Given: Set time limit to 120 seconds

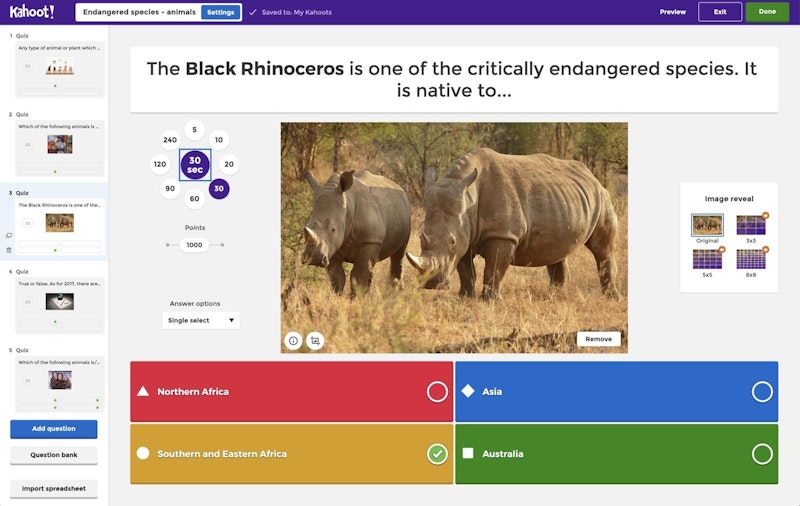Looking at the screenshot, I should click(160, 164).
